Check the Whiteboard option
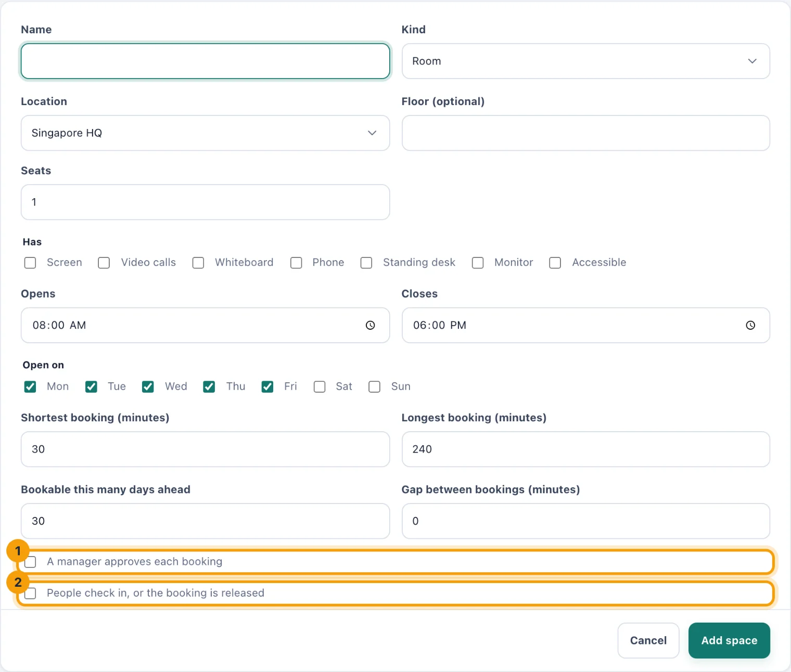The width and height of the screenshot is (791, 672). coord(198,263)
